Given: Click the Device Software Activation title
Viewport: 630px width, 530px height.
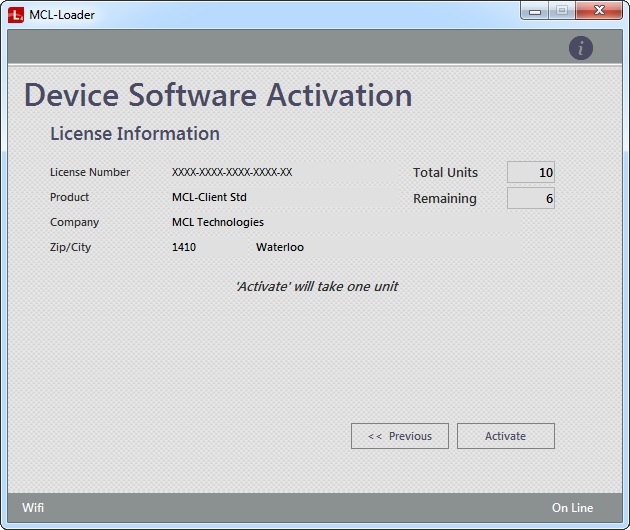Looking at the screenshot, I should coord(218,95).
